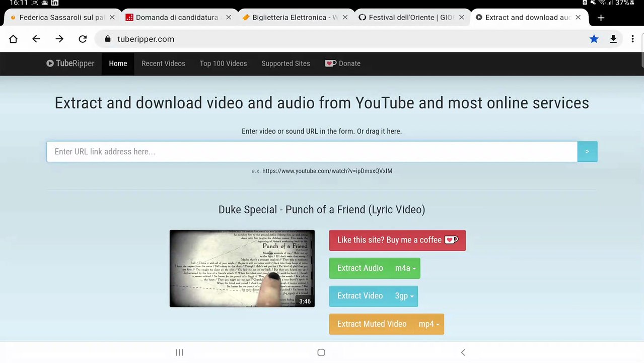Open the Top 100 Videos page
Screen dimensions: 644x363
223,64
